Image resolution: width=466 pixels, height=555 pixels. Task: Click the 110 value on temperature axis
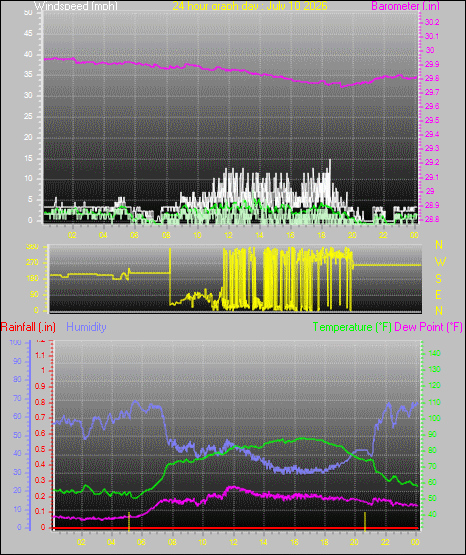(435, 402)
